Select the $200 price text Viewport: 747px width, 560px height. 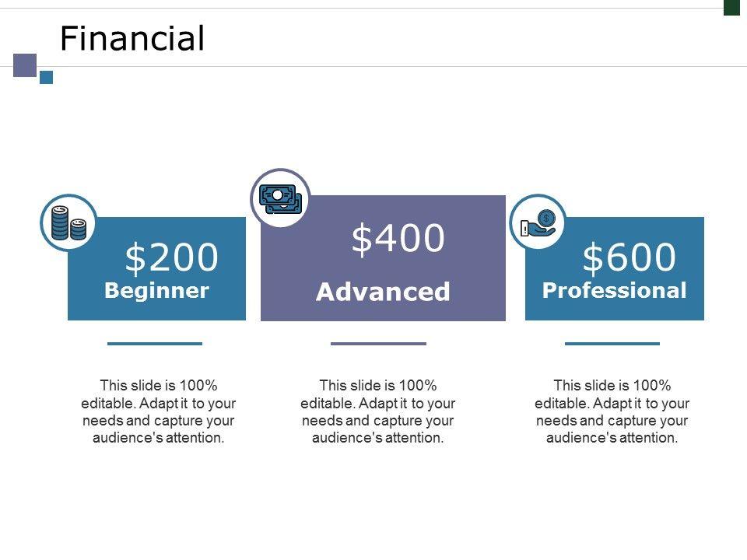point(172,257)
